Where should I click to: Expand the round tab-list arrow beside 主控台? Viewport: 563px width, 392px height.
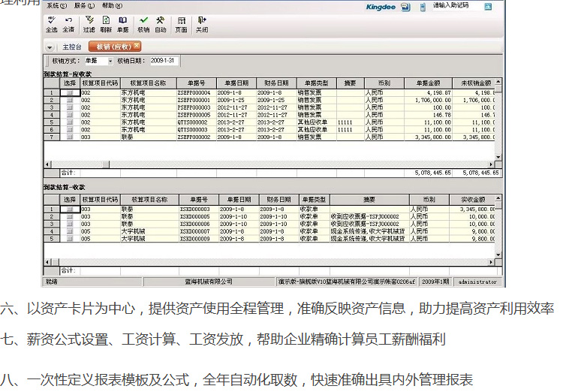pos(50,47)
